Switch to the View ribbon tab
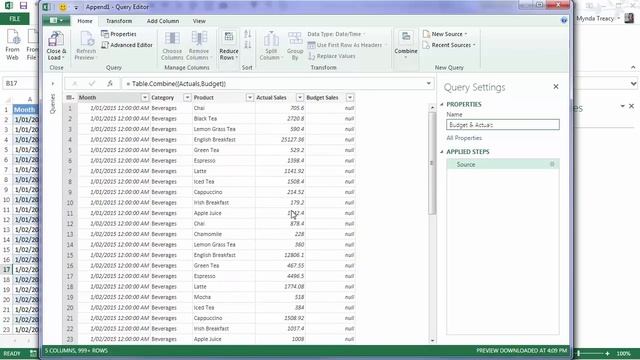 coord(199,21)
